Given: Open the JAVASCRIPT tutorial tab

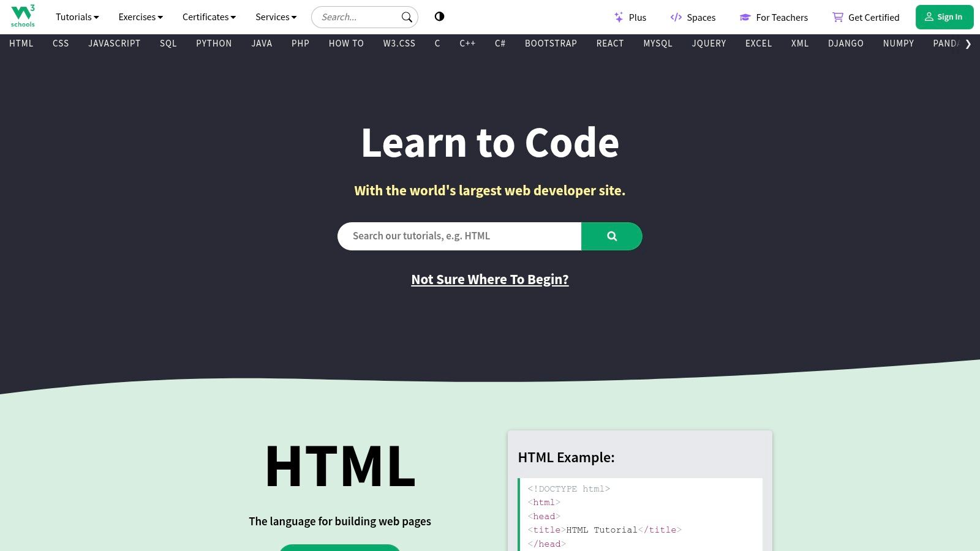Looking at the screenshot, I should click(114, 43).
